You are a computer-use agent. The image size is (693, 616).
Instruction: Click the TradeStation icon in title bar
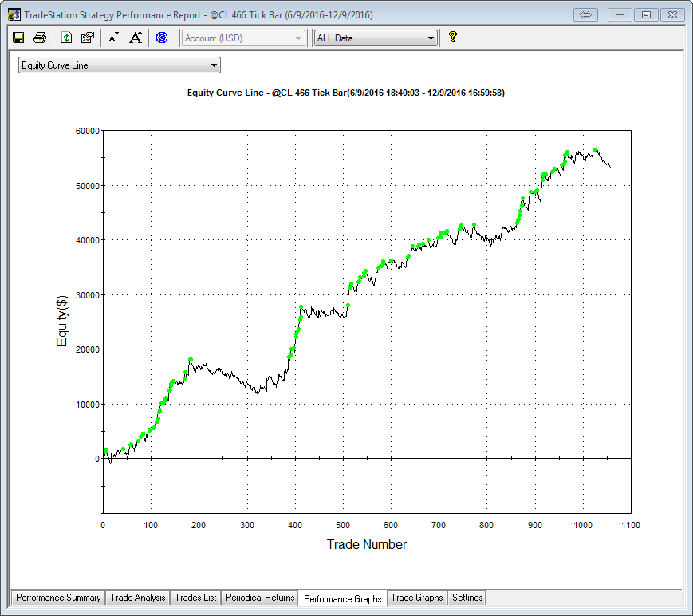[14, 15]
